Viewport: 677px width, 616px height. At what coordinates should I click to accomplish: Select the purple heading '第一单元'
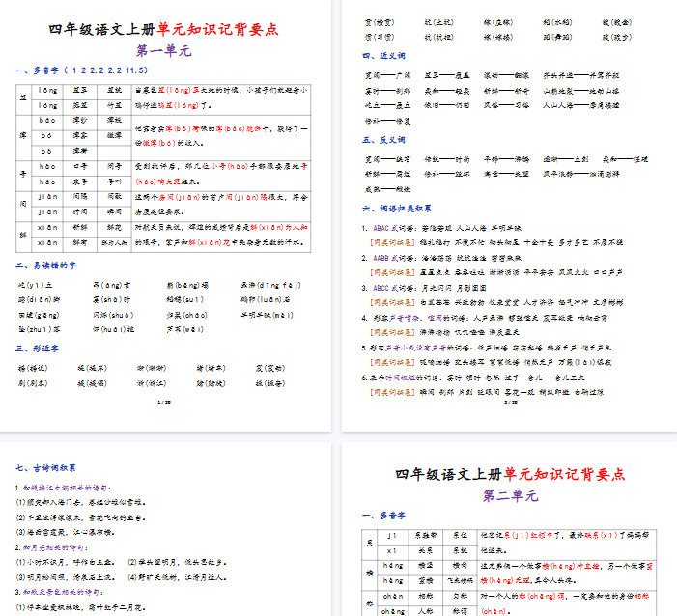[164, 51]
